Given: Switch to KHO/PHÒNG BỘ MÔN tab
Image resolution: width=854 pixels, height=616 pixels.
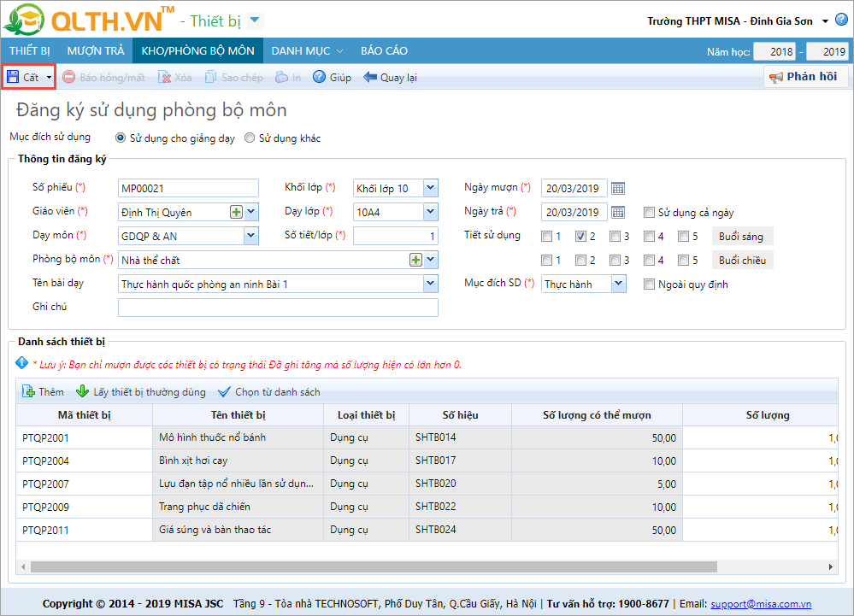Looking at the screenshot, I should (197, 50).
